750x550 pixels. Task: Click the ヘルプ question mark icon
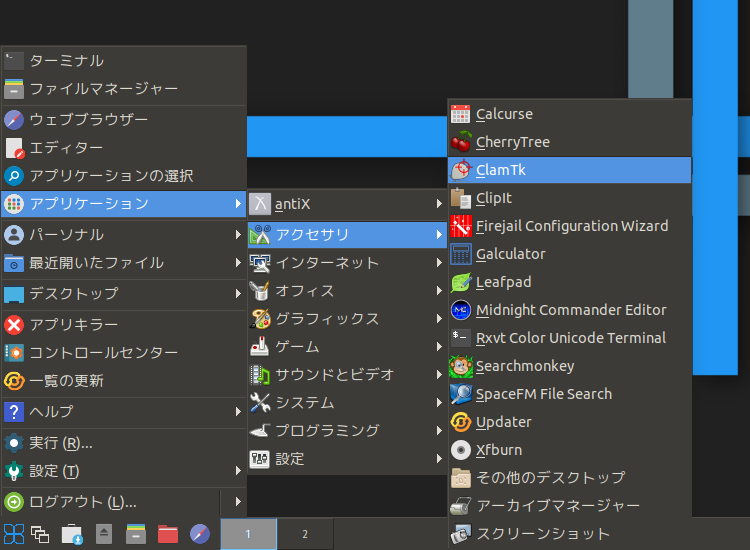(x=14, y=412)
